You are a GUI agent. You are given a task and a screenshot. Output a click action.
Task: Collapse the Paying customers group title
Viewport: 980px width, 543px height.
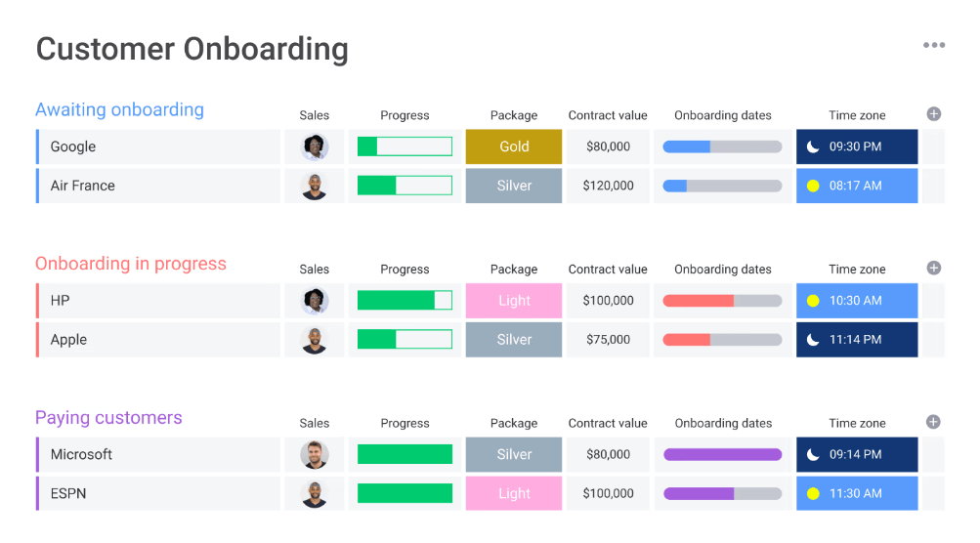(x=108, y=418)
